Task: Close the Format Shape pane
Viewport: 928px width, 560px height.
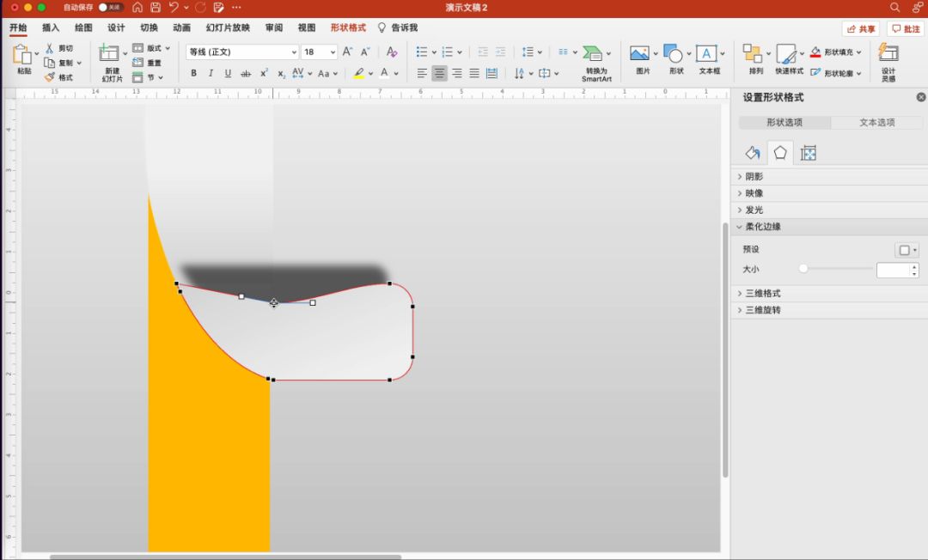Action: point(921,97)
